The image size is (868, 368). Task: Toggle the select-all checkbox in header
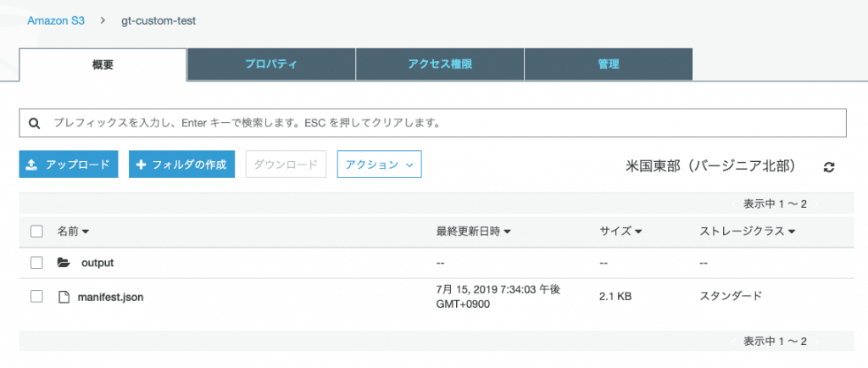click(36, 231)
